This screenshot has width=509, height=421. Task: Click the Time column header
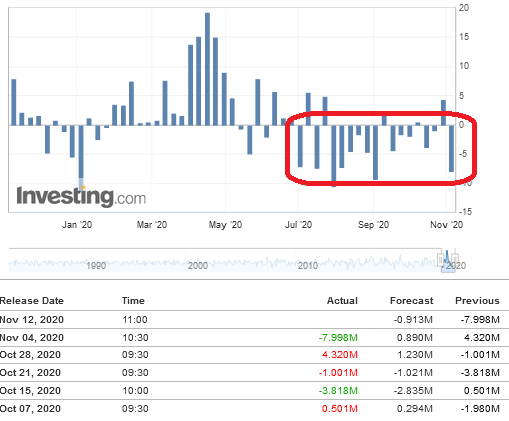(133, 301)
